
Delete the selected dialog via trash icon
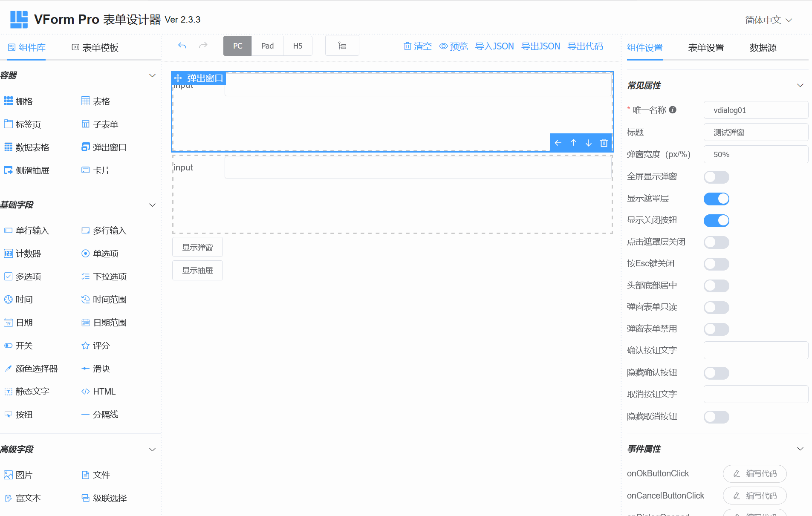tap(604, 143)
